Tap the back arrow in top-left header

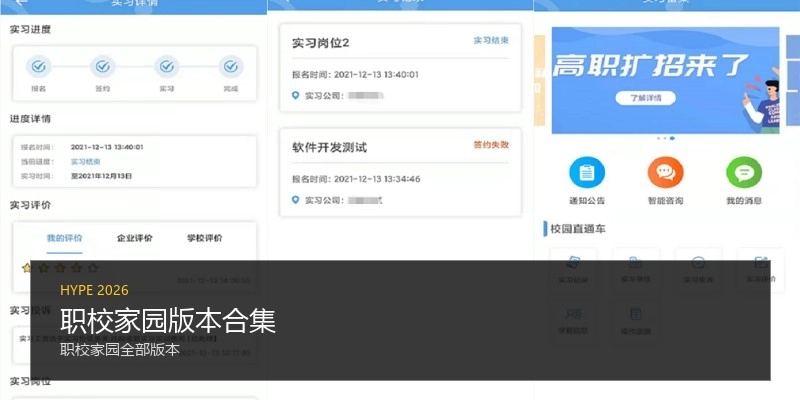(x=22, y=3)
